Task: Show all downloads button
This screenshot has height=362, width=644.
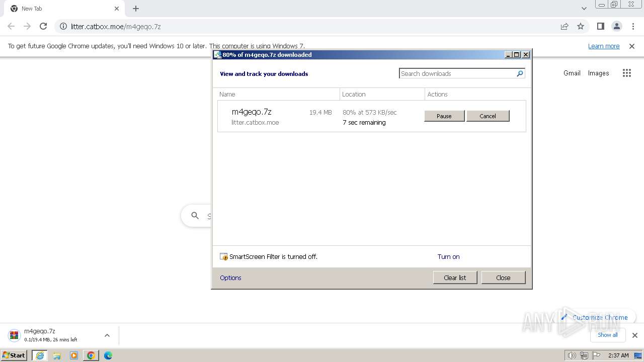Action: [x=607, y=335]
